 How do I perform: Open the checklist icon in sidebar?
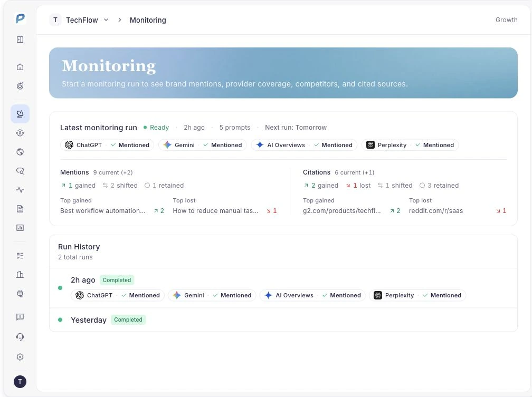[20, 256]
